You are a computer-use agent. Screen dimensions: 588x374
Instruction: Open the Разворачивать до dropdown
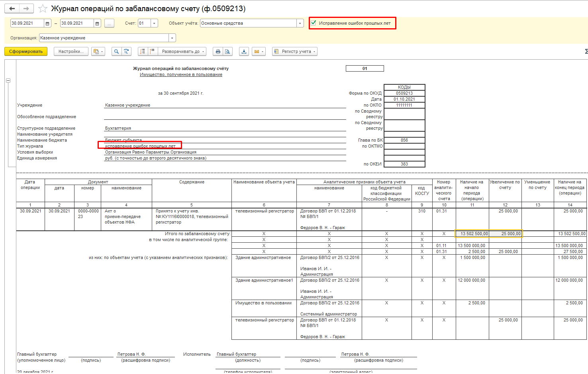[183, 51]
